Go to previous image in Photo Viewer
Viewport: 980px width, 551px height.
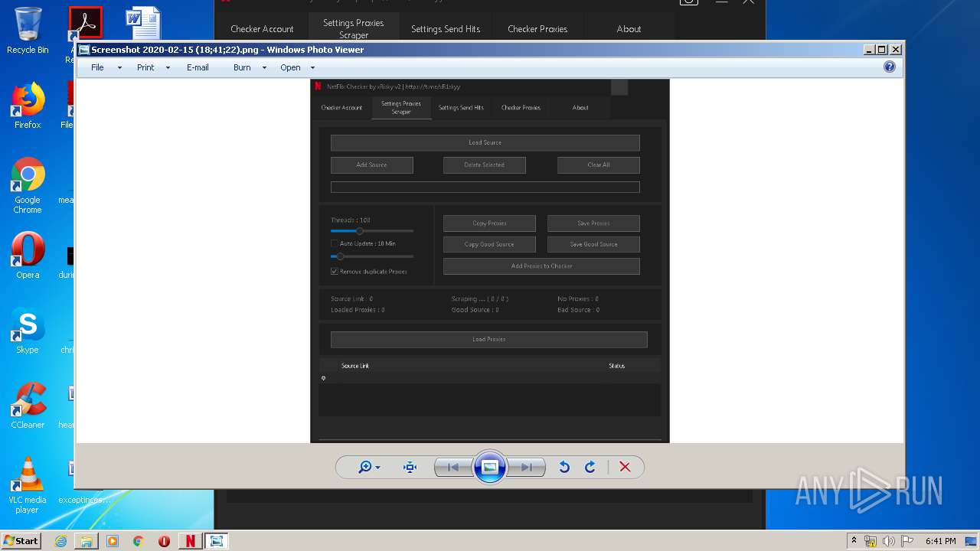point(452,467)
